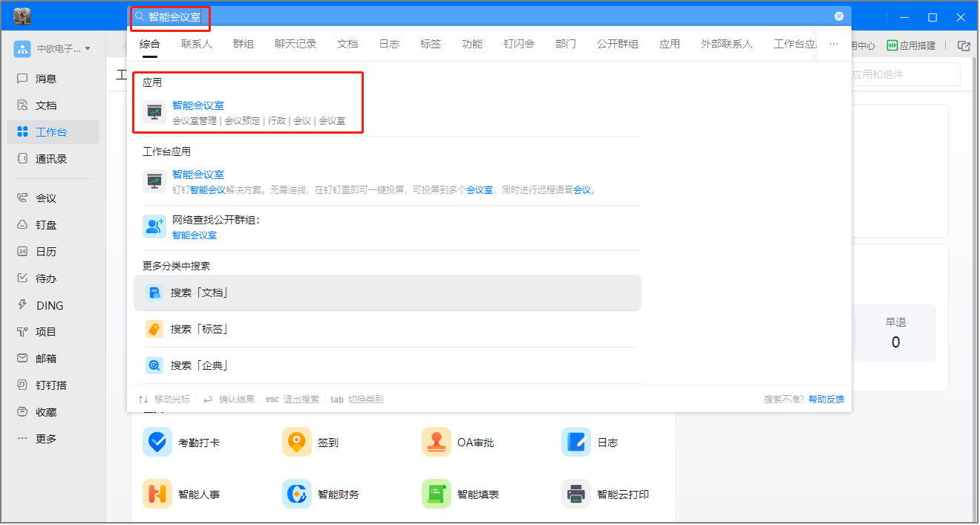Image resolution: width=980 pixels, height=525 pixels.
Task: Open the 智能人事 HR app icon
Action: point(157,494)
